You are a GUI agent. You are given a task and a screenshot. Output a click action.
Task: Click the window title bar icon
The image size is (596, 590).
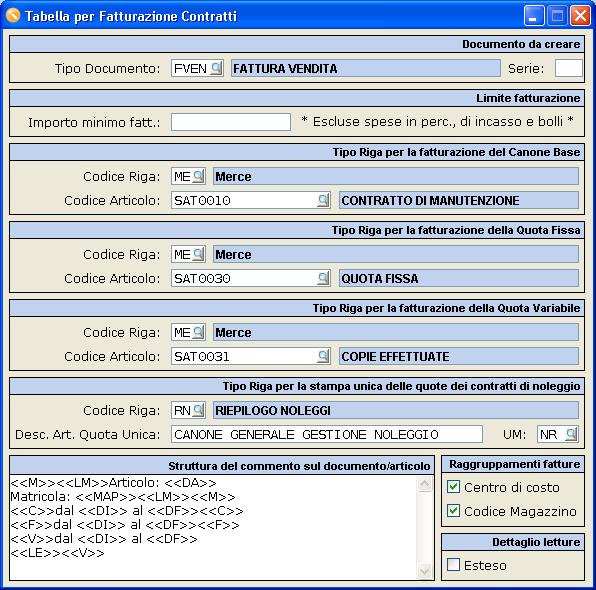13,16
